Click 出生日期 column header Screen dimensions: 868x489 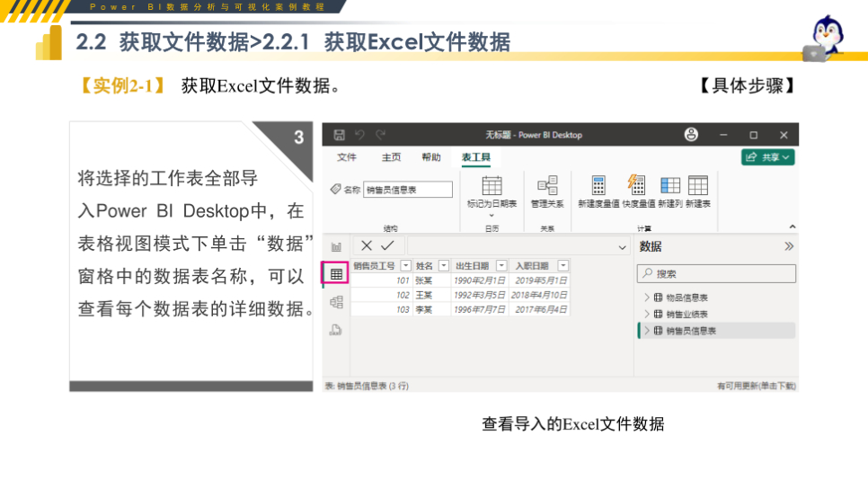(x=480, y=266)
